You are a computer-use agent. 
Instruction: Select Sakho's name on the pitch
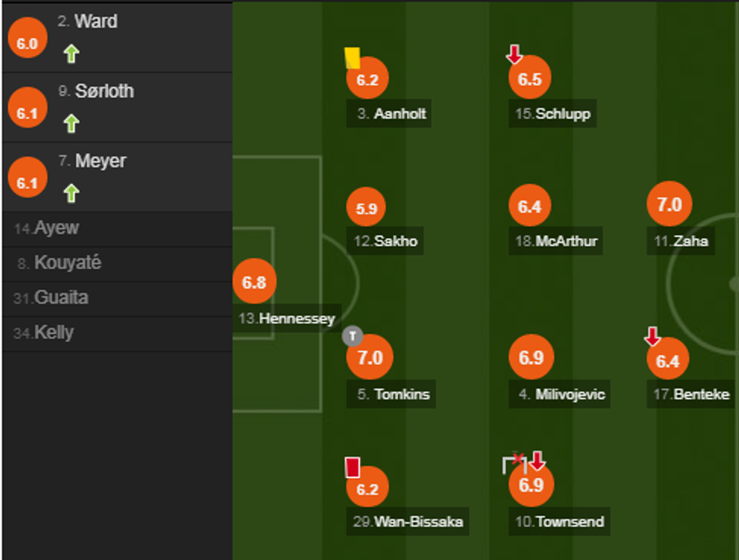tap(394, 242)
